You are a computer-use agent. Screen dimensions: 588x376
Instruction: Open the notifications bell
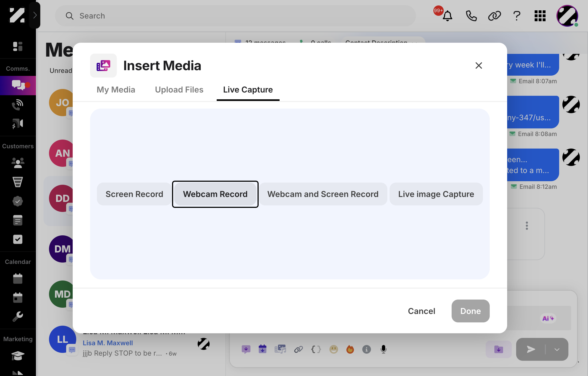pyautogui.click(x=447, y=16)
